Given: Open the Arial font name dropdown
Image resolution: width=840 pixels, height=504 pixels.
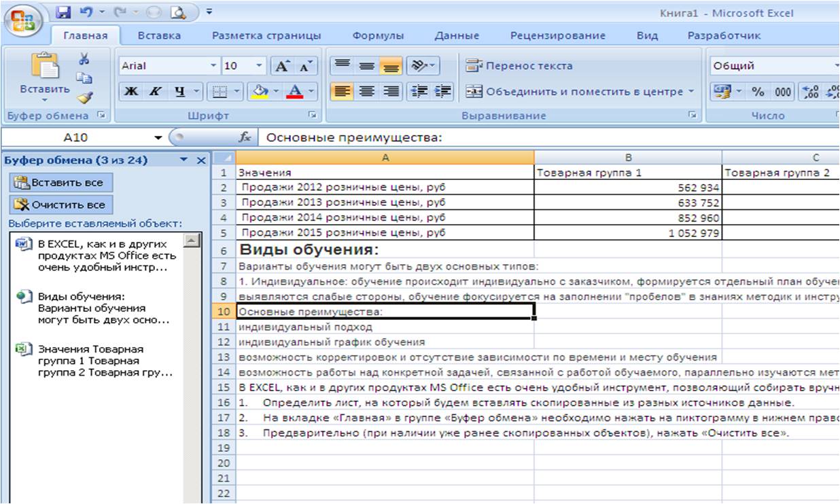Looking at the screenshot, I should 213,66.
